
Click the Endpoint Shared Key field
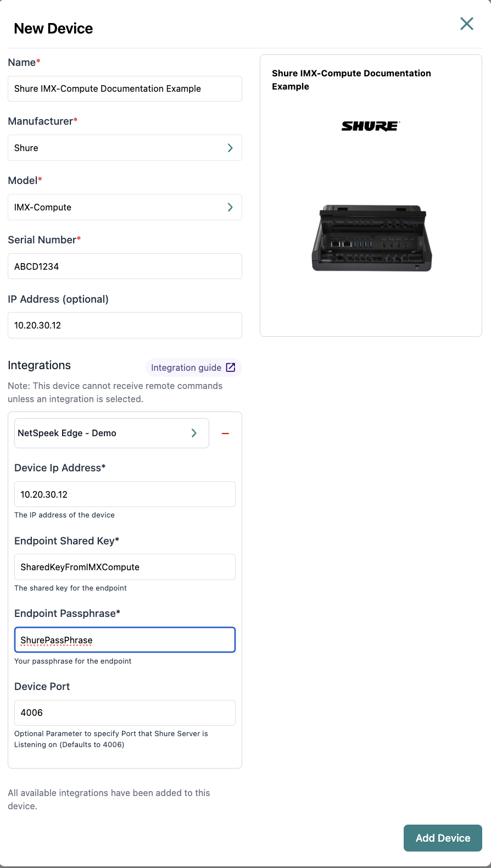pyautogui.click(x=125, y=567)
